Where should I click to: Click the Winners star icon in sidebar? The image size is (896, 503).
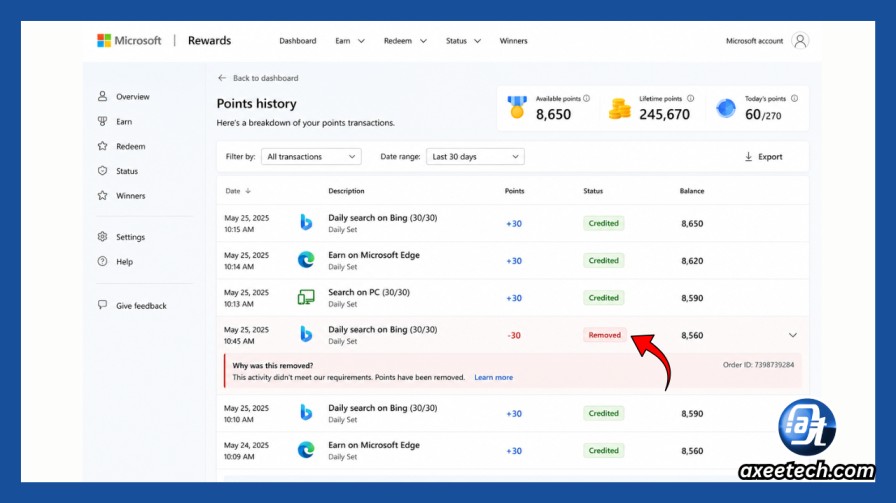point(102,195)
